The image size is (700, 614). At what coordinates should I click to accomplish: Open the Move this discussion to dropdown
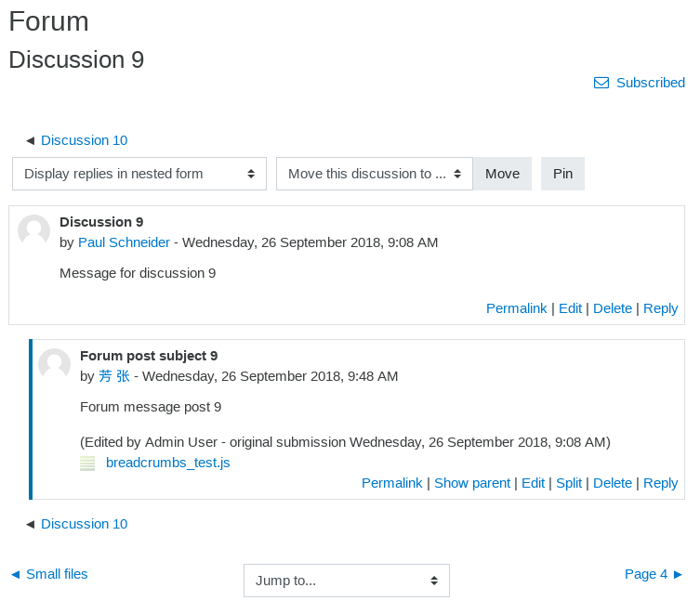374,174
